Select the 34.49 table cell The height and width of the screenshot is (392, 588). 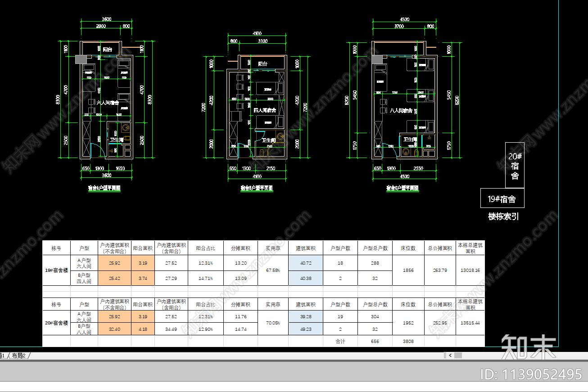coord(171,329)
